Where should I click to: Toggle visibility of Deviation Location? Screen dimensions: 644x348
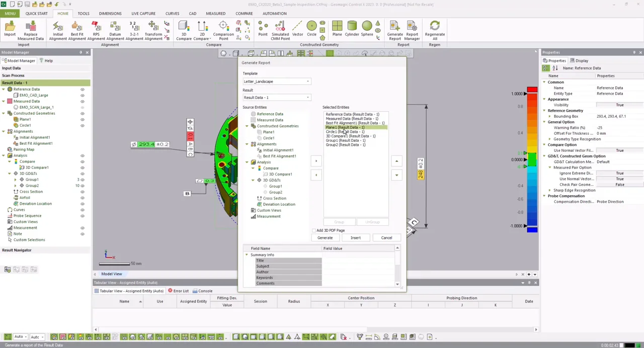83,204
